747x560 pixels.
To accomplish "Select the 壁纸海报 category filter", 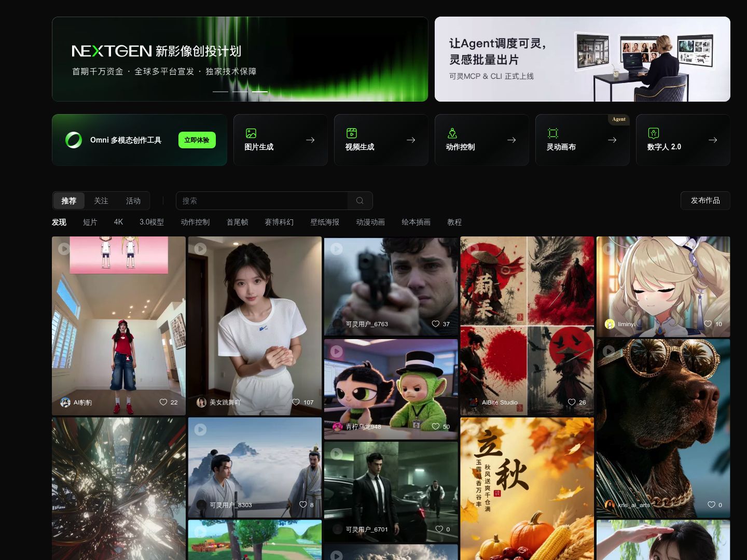I will [325, 222].
